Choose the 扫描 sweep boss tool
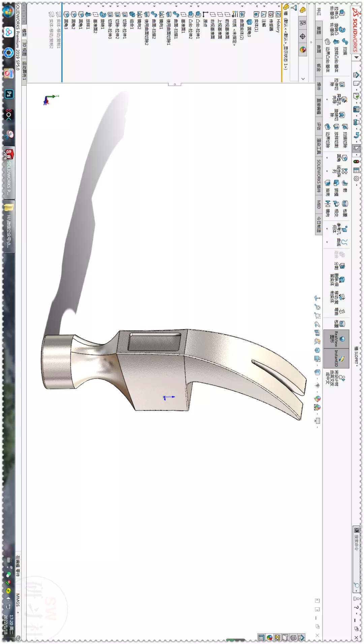The height and width of the screenshot is (644, 364). click(345, 47)
